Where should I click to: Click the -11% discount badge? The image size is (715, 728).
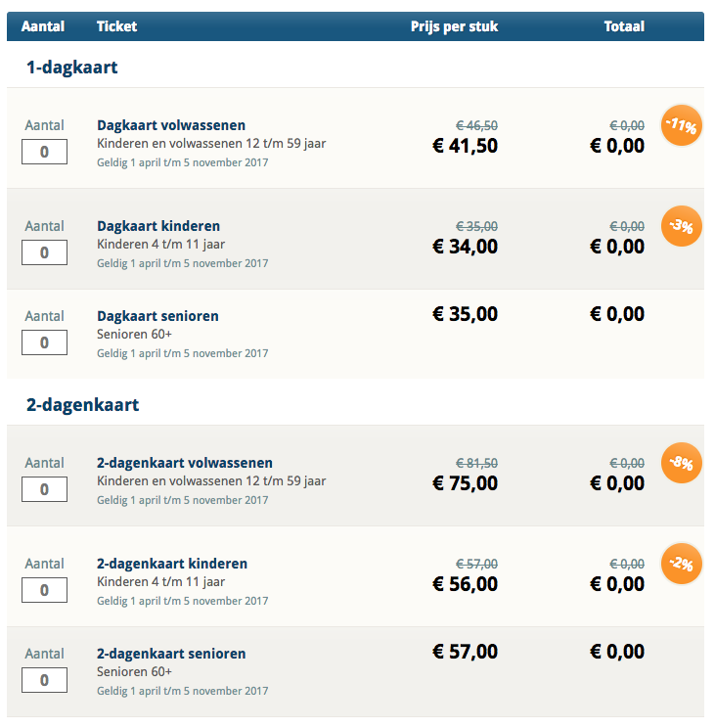681,125
